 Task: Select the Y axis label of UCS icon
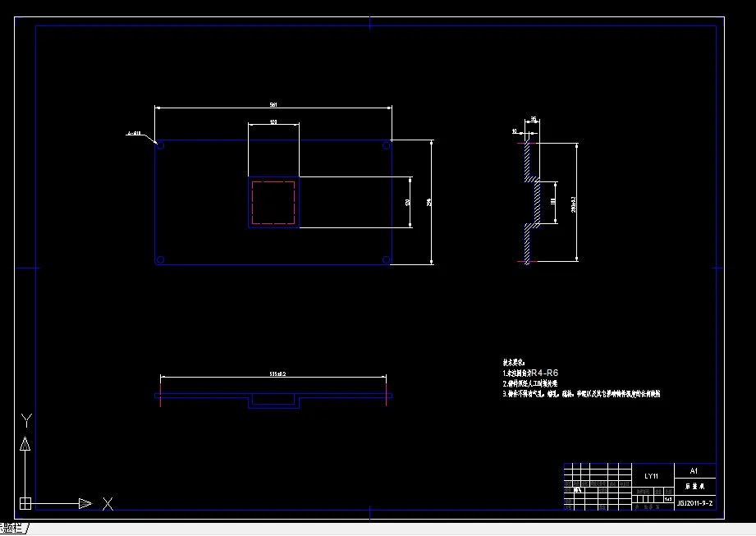pyautogui.click(x=26, y=420)
